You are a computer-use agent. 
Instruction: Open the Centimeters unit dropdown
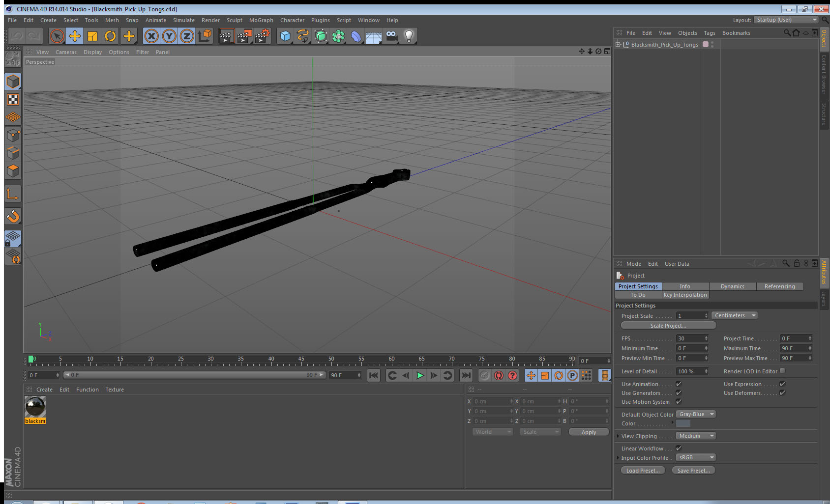coord(734,315)
